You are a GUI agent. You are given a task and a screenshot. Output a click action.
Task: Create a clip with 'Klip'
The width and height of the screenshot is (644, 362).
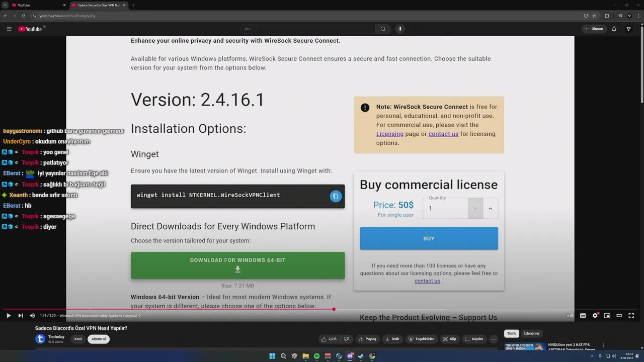pos(449,339)
